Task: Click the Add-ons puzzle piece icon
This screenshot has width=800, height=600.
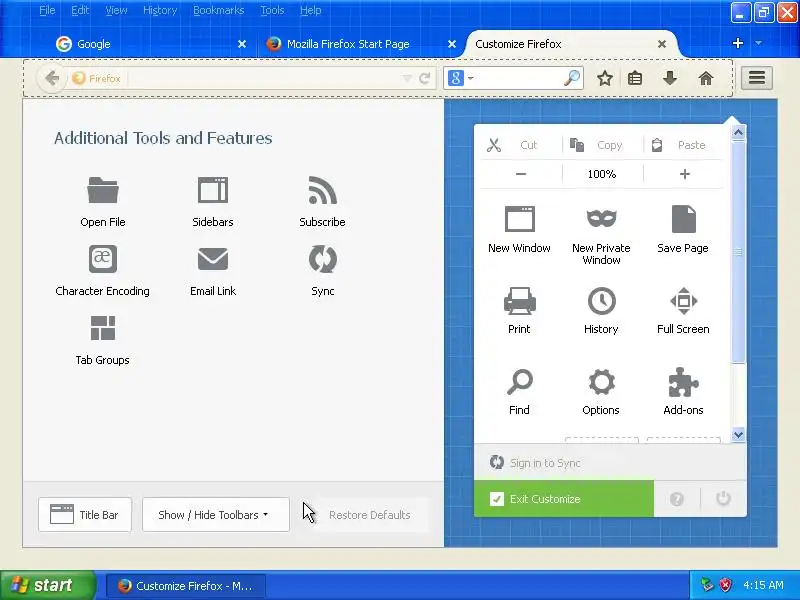Action: 684,382
